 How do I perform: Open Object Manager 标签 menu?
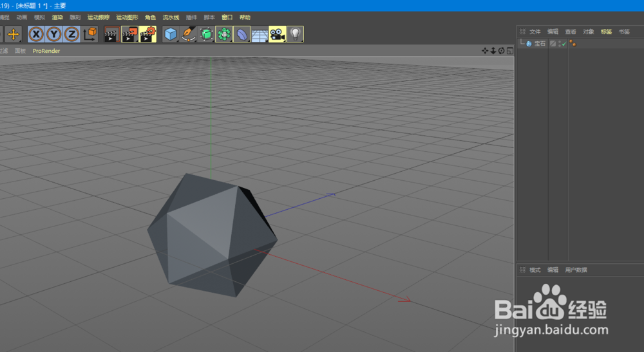point(606,32)
